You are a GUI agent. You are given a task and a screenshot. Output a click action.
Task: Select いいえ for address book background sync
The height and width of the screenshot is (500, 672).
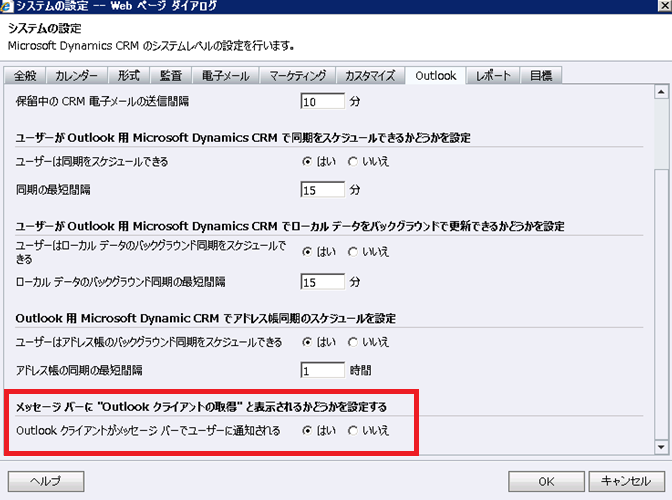[352, 342]
